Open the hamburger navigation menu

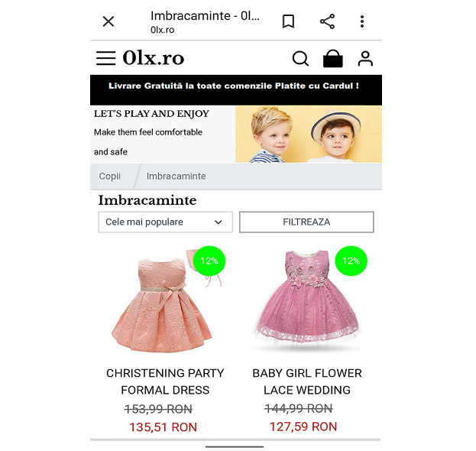coord(105,58)
